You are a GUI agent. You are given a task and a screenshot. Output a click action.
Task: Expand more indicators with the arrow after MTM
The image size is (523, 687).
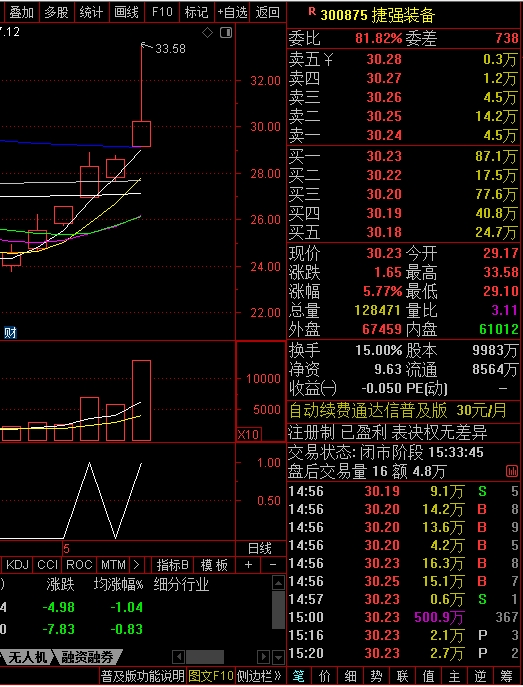click(136, 565)
